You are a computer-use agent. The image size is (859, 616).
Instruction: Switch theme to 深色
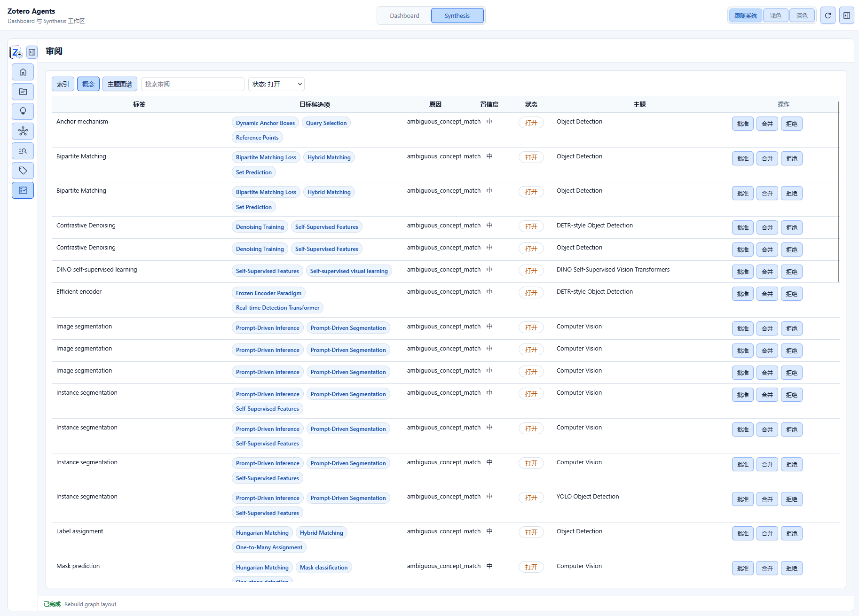(x=802, y=16)
